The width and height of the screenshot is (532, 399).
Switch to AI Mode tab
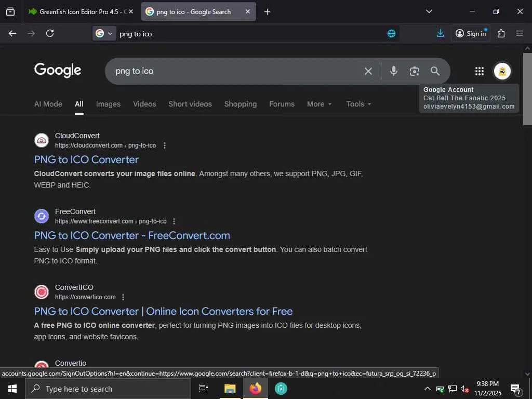48,104
